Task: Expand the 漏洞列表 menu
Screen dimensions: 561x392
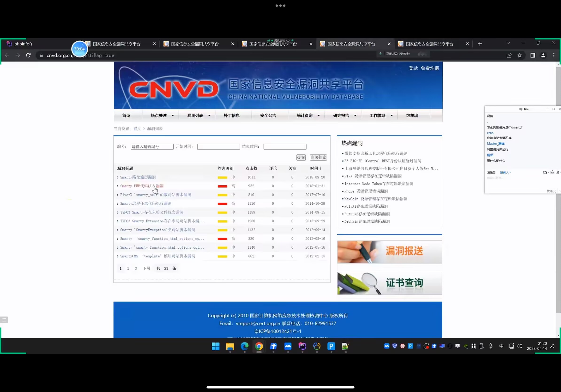Action: pyautogui.click(x=199, y=115)
